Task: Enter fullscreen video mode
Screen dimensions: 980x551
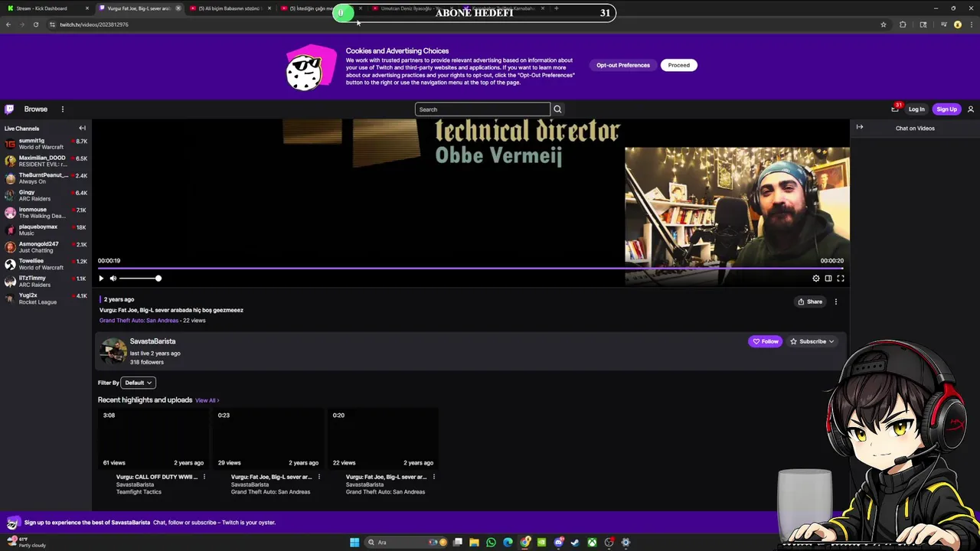Action: pyautogui.click(x=841, y=279)
